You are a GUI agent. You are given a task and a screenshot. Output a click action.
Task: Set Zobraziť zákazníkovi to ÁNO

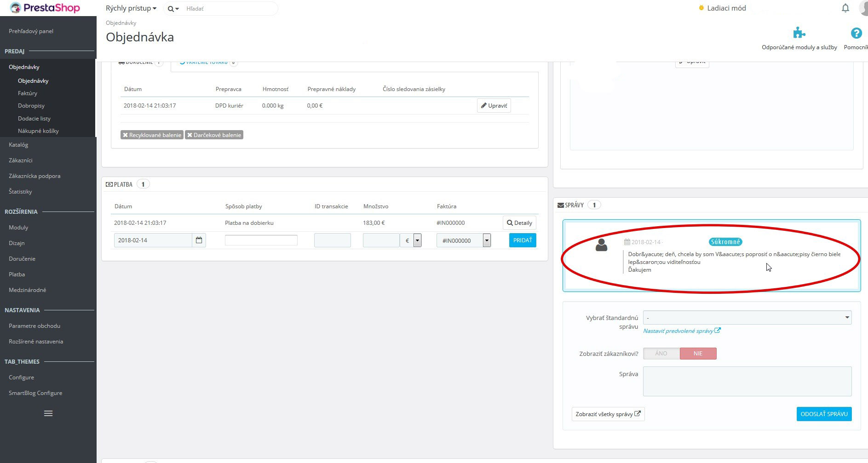point(661,354)
